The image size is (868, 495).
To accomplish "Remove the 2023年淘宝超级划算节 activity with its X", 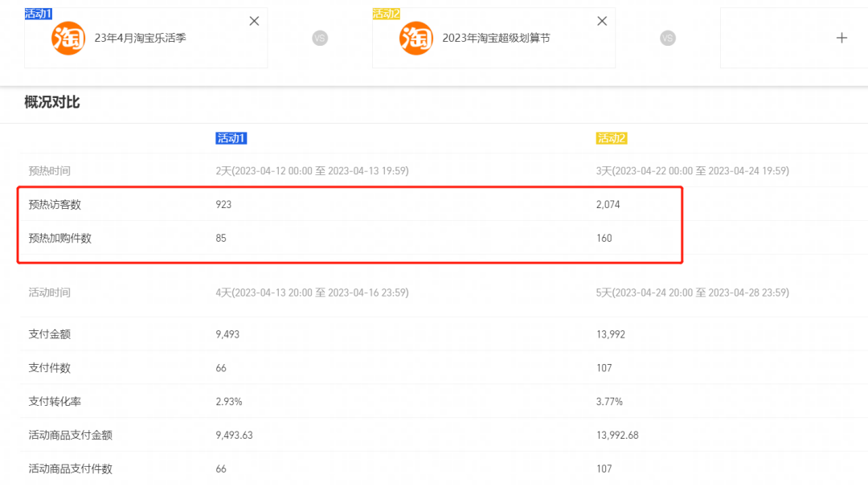I will (602, 21).
